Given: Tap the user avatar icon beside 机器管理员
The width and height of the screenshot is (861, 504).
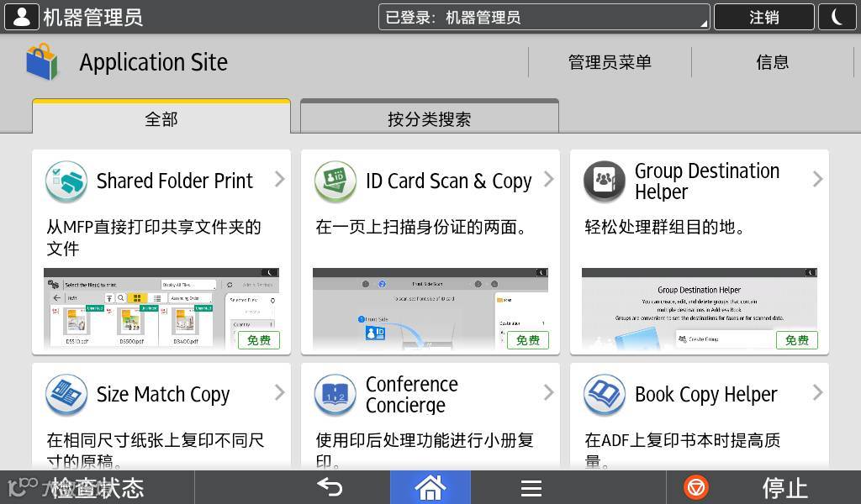Looking at the screenshot, I should 21,17.
